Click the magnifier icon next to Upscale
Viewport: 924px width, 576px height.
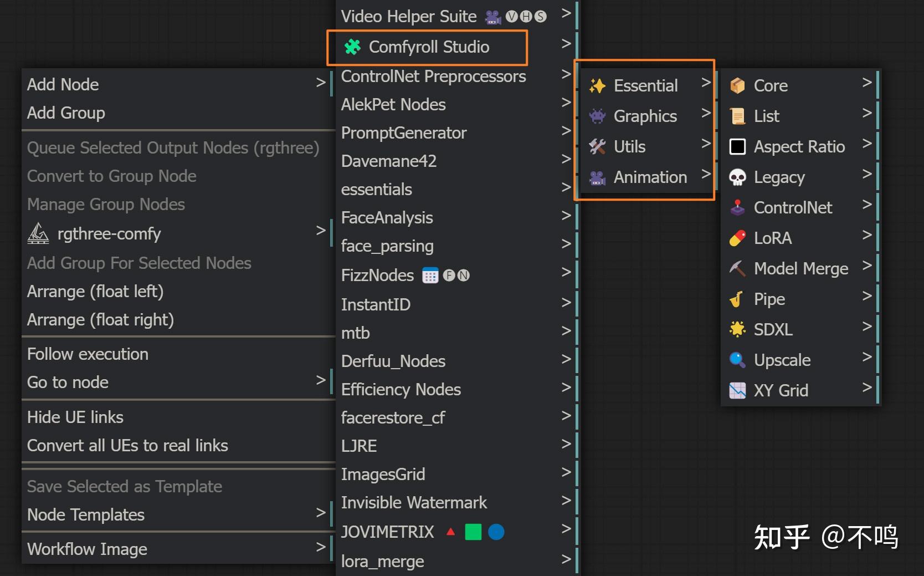(x=737, y=360)
